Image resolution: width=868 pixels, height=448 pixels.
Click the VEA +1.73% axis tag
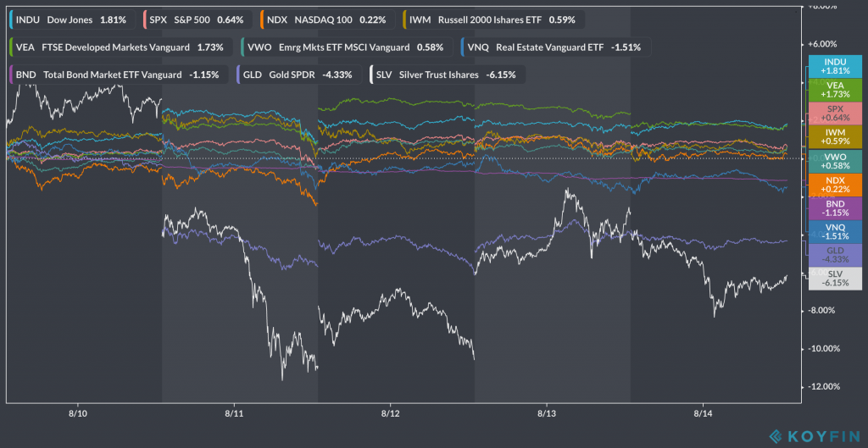click(x=835, y=91)
